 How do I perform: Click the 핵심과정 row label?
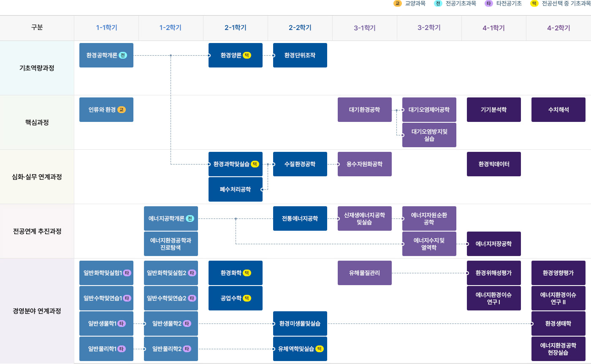[x=37, y=122]
